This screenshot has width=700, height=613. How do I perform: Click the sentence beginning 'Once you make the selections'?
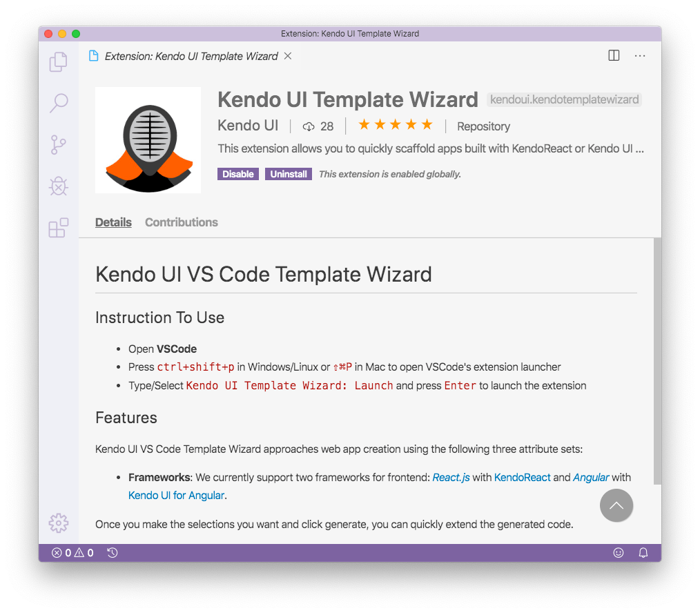pyautogui.click(x=334, y=524)
